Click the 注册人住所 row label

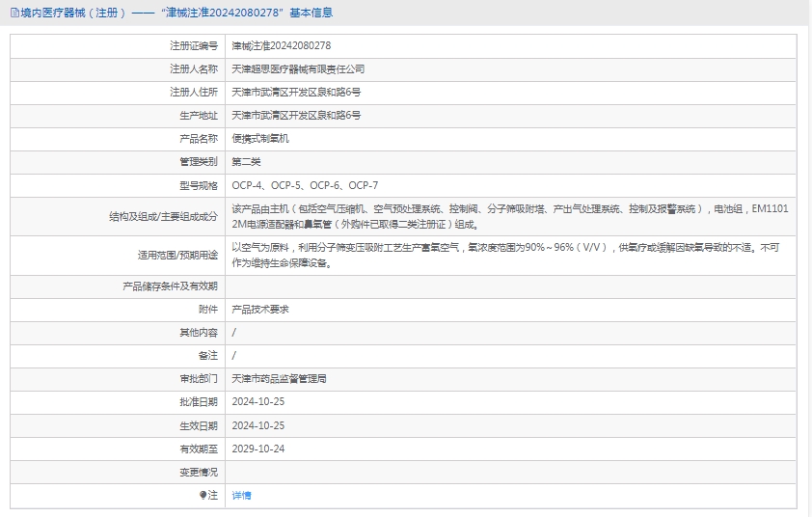194,92
